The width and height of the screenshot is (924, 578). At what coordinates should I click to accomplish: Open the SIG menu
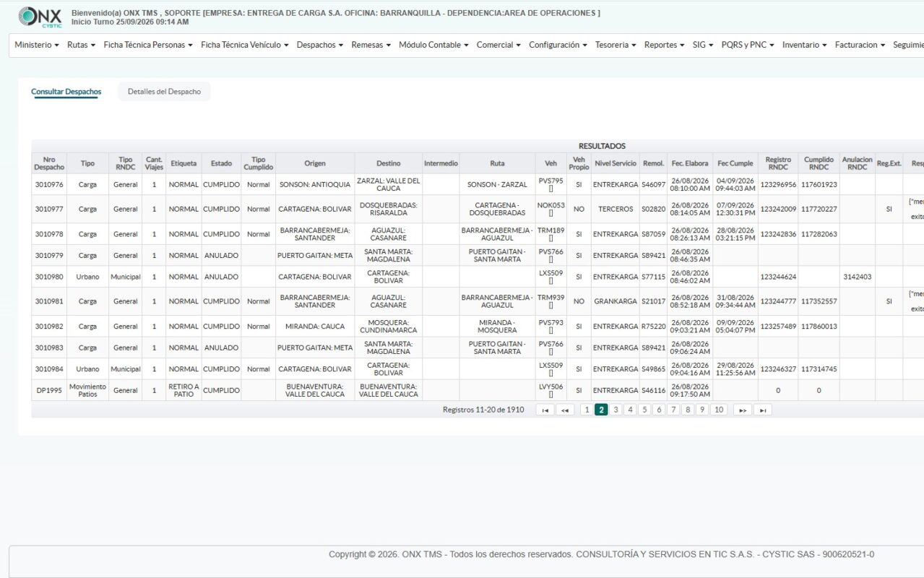coord(702,45)
